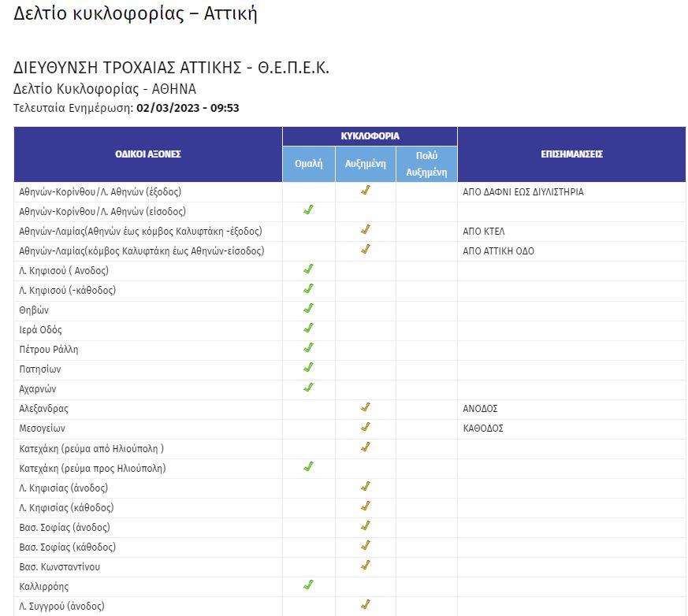Image resolution: width=688 pixels, height=616 pixels.
Task: Click the yellow checkmark in Μεσογείων row
Action: [365, 428]
